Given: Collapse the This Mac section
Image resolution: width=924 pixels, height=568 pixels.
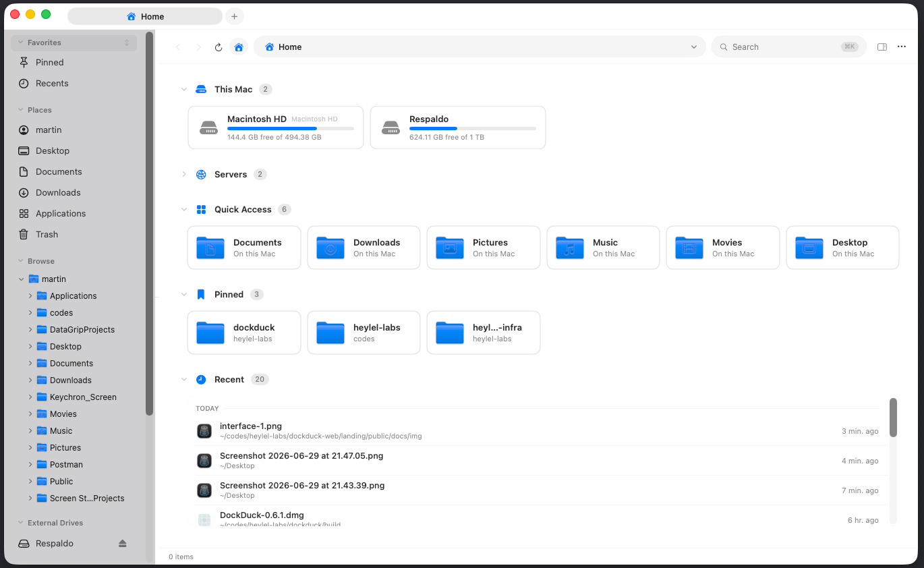Looking at the screenshot, I should pos(183,89).
